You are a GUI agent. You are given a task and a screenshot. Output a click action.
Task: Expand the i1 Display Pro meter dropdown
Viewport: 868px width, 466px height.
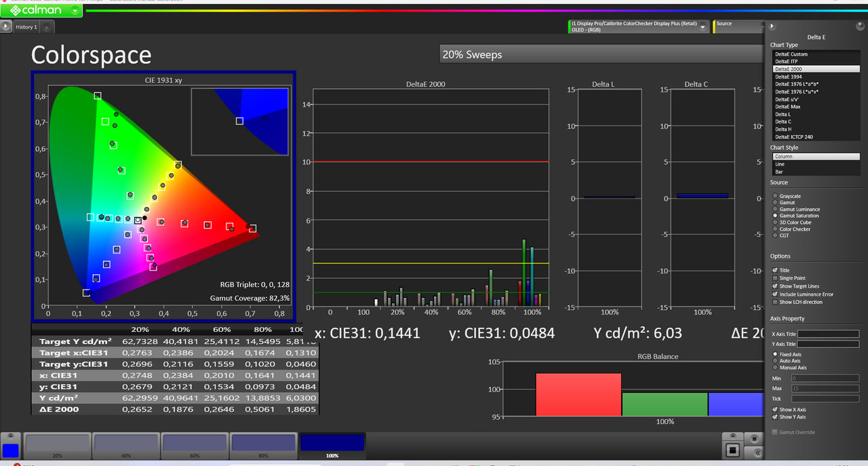[703, 27]
